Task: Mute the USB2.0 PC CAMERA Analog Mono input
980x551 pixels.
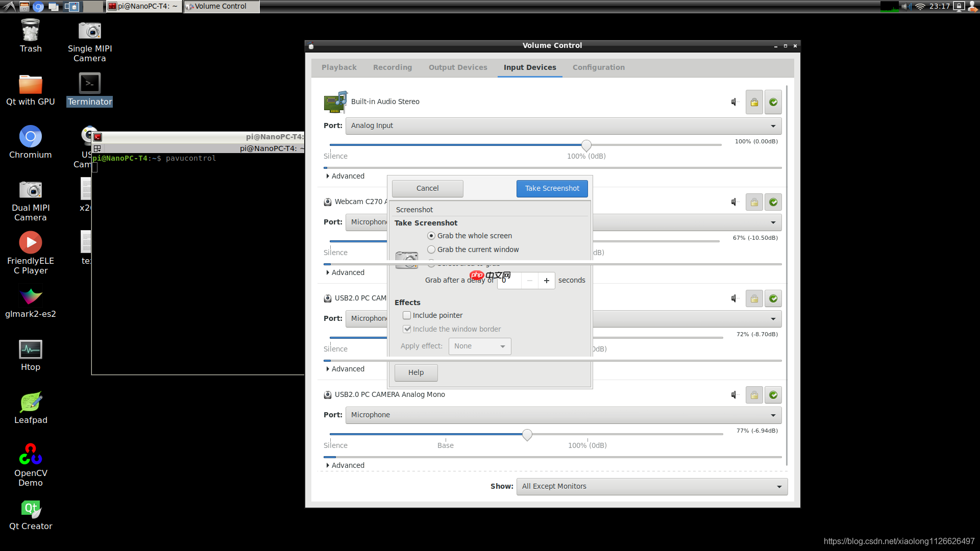Action: pyautogui.click(x=734, y=395)
